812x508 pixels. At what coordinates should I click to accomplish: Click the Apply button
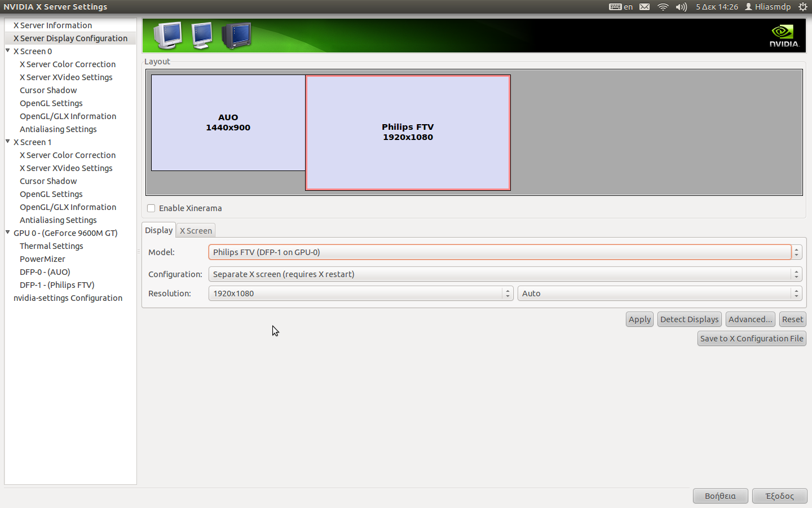639,319
